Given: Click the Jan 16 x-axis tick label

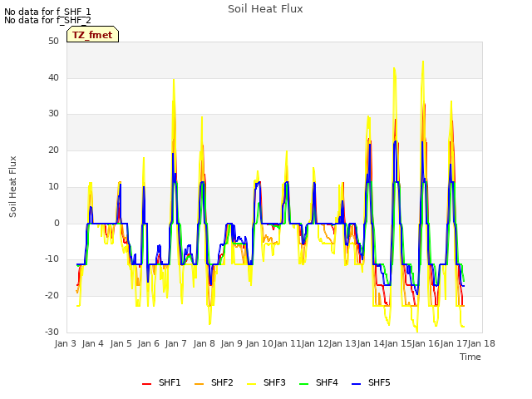Looking at the screenshot, I should [426, 343].
